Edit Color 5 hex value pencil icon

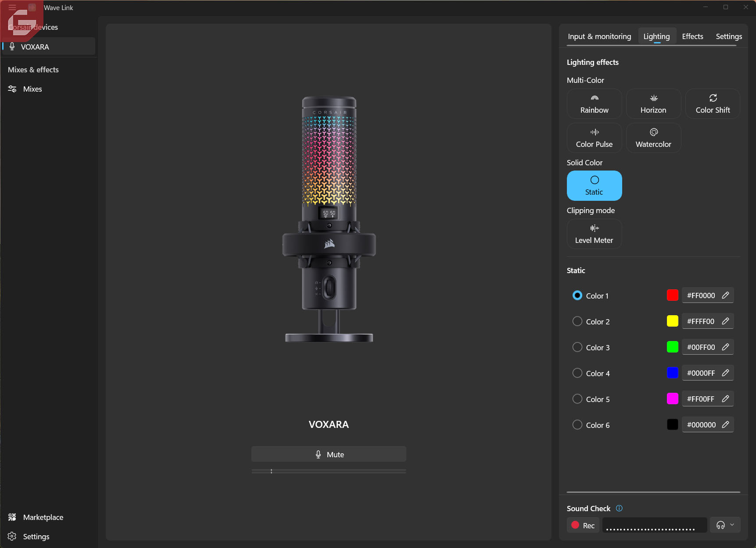pyautogui.click(x=725, y=399)
